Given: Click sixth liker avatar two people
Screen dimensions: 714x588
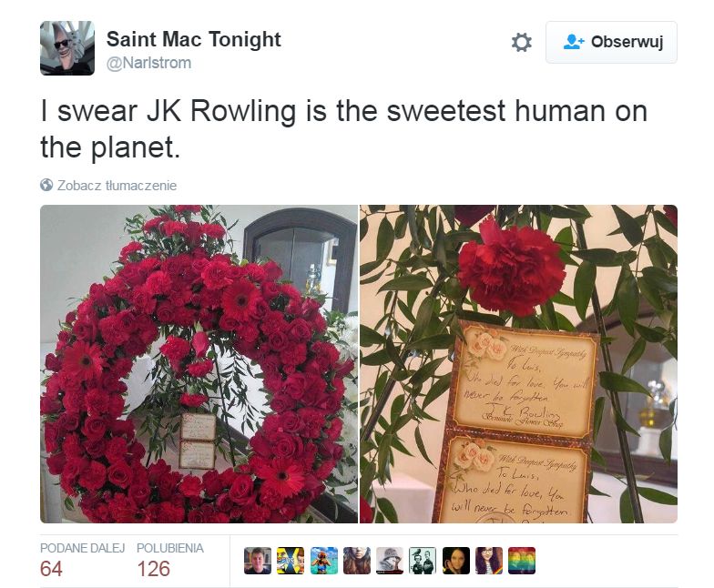Looking at the screenshot, I should click(x=423, y=561).
